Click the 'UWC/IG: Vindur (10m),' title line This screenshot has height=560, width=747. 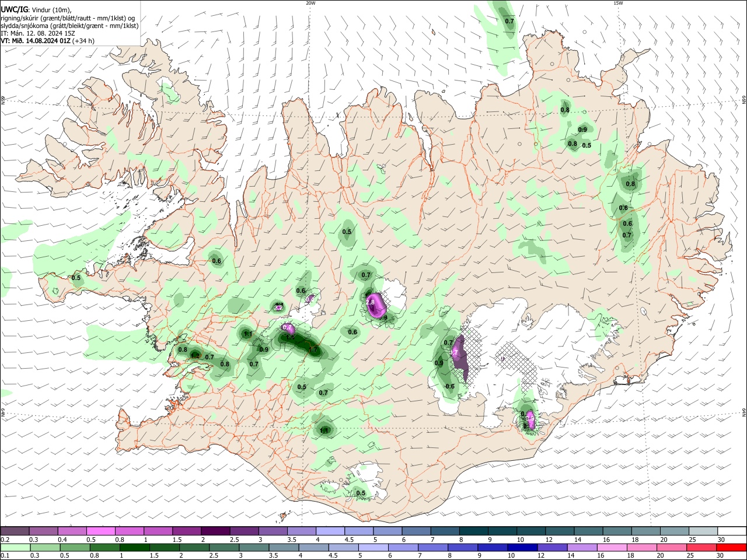coord(36,9)
